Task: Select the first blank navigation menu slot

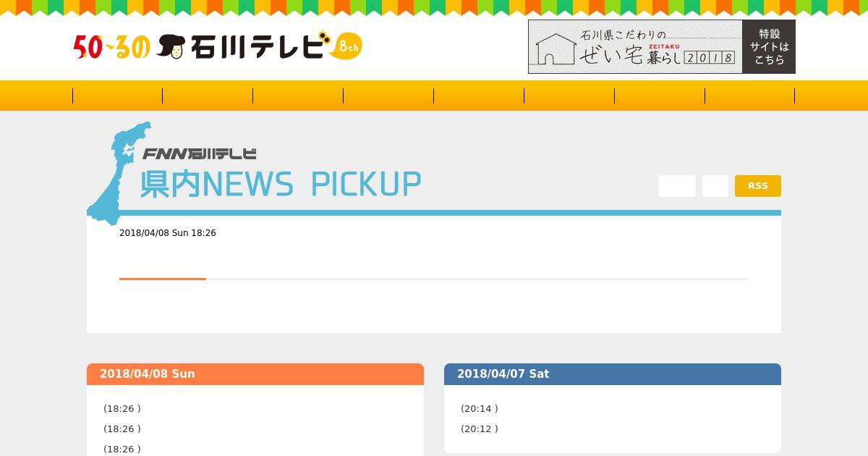Action: pos(118,96)
